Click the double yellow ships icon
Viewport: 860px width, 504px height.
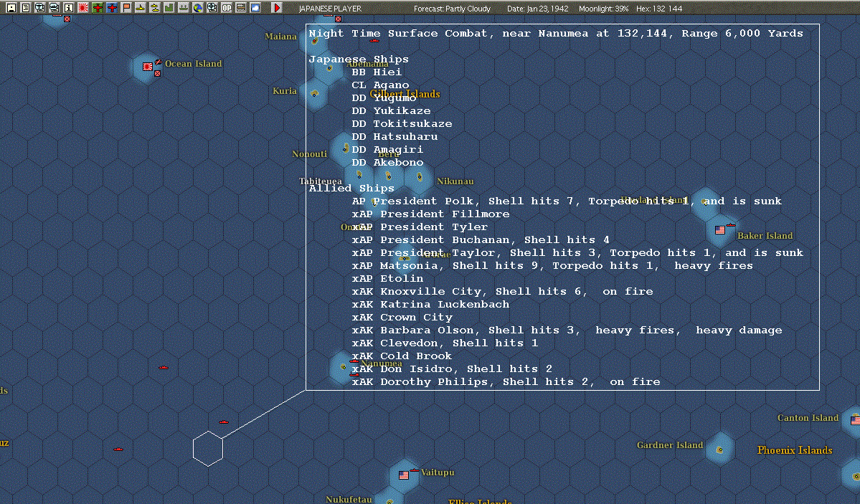pyautogui.click(x=155, y=8)
